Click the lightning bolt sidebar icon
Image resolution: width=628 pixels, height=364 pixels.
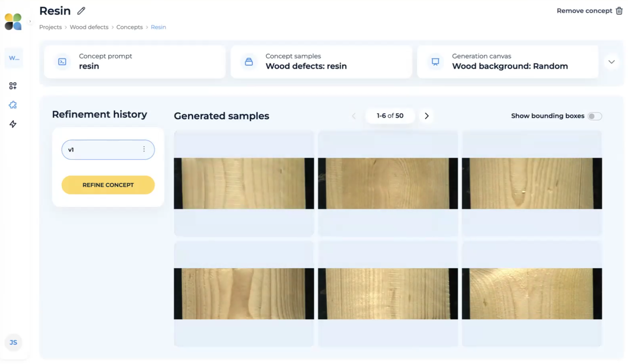pos(13,124)
